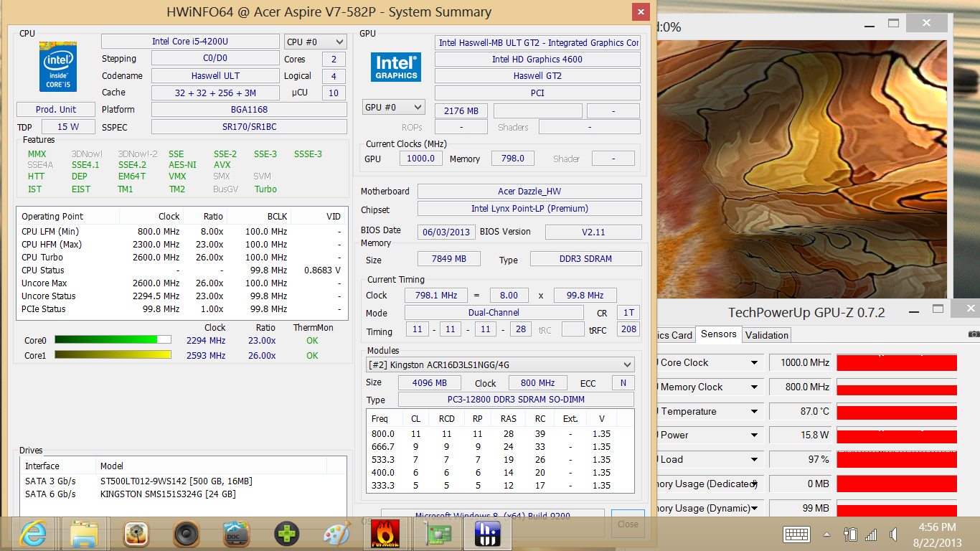Select the KINGSTON SMS151S324G drive row
980x551 pixels.
click(182, 494)
